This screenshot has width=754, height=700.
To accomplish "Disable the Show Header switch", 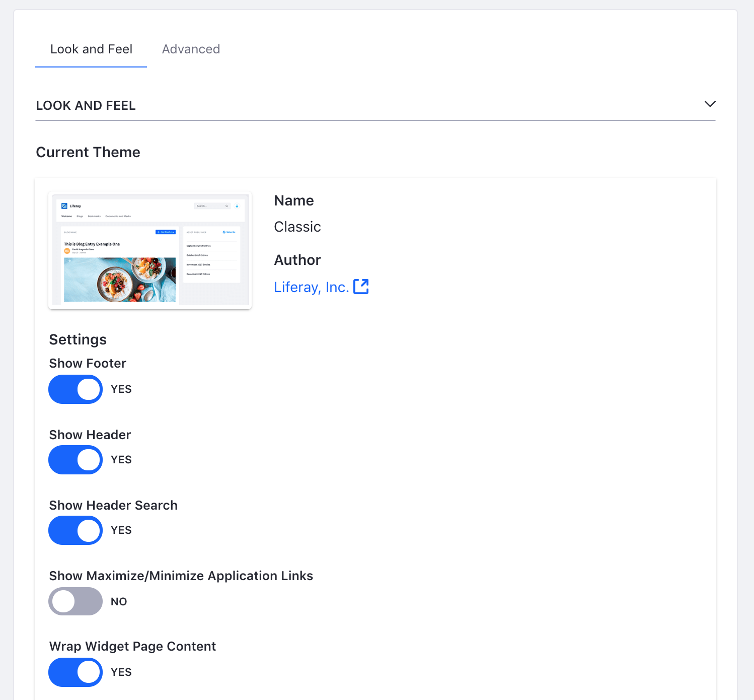I will [x=76, y=460].
